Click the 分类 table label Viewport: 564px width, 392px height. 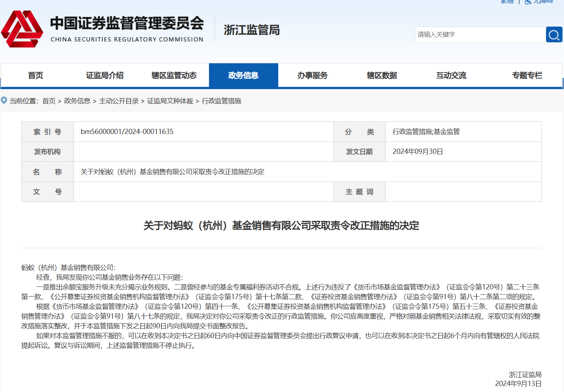click(x=360, y=132)
